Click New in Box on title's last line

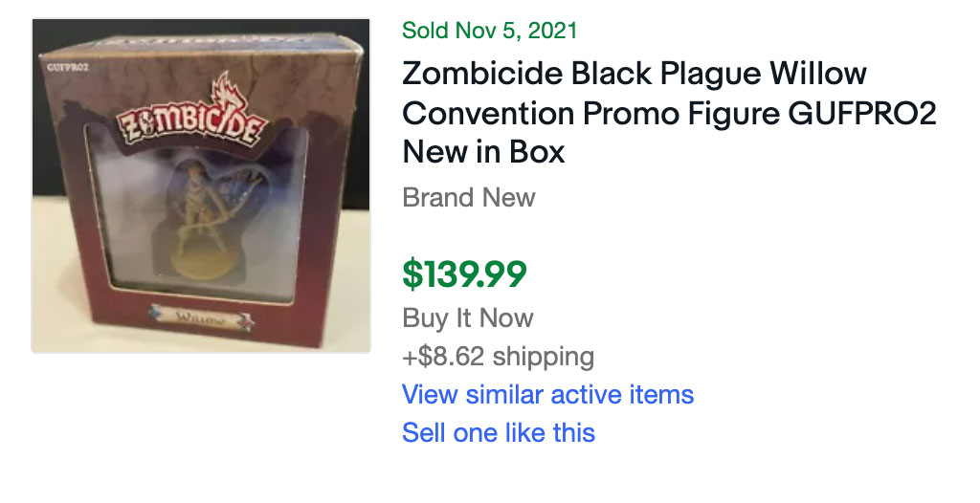click(483, 152)
